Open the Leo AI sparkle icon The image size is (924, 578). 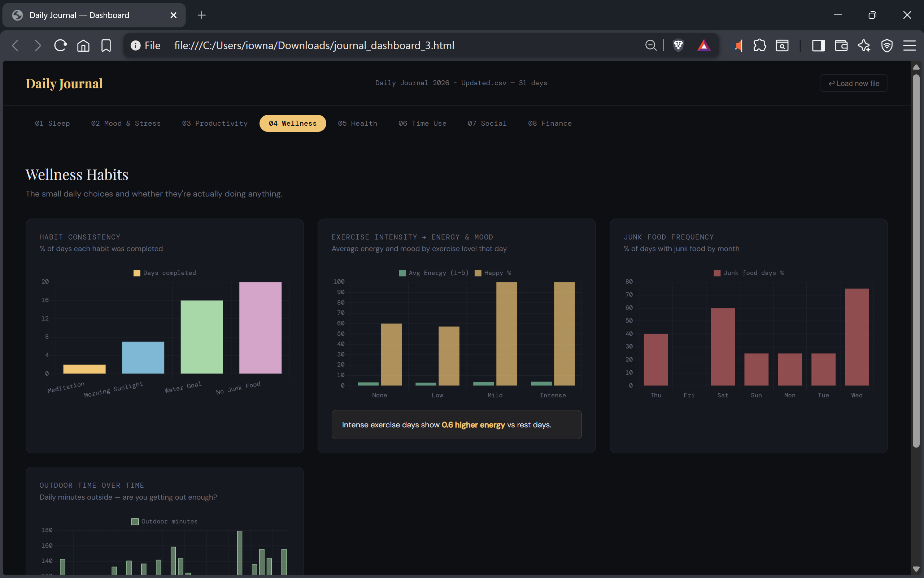[864, 46]
